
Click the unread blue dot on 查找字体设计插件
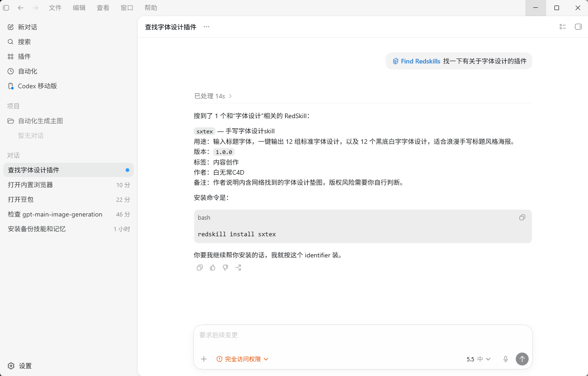pyautogui.click(x=127, y=170)
